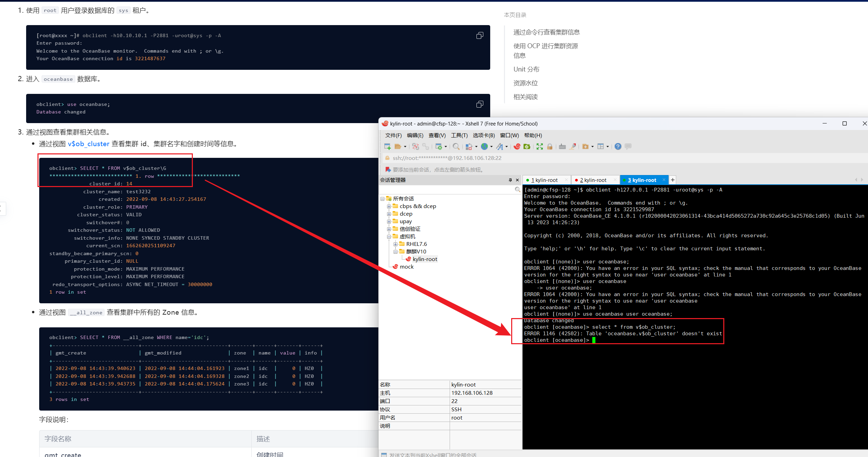The width and height of the screenshot is (868, 457).
Task: Open the 工具(T) menu
Action: 459,135
